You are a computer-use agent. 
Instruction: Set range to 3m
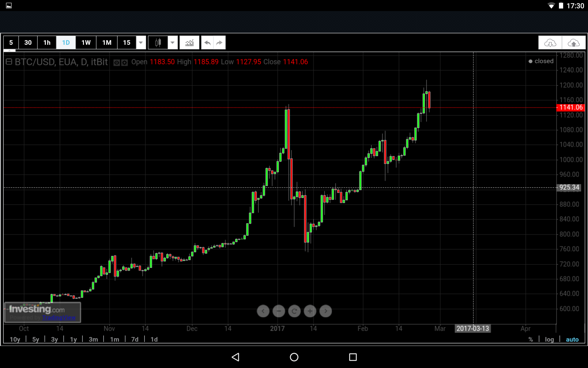point(93,339)
